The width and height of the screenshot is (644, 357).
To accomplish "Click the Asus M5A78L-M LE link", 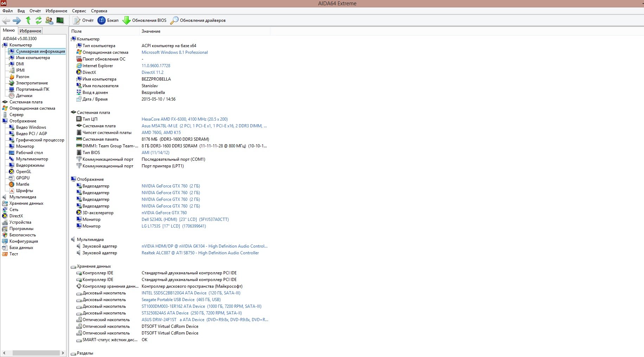I will click(x=204, y=126).
